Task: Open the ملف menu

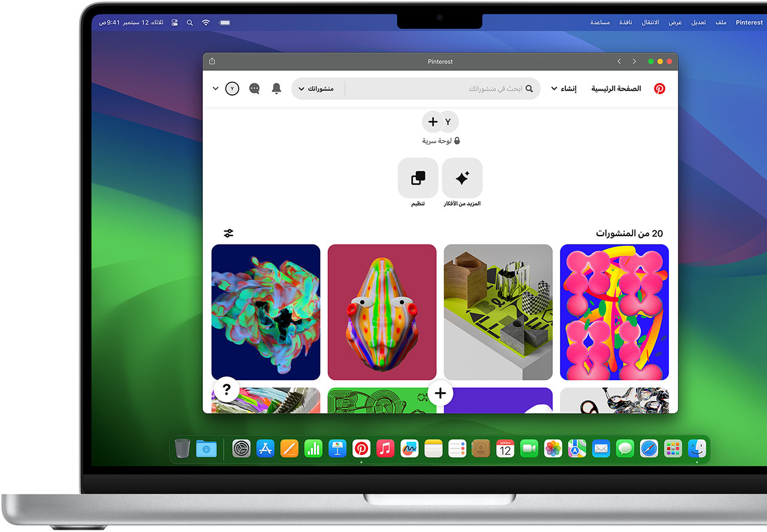Action: [721, 23]
